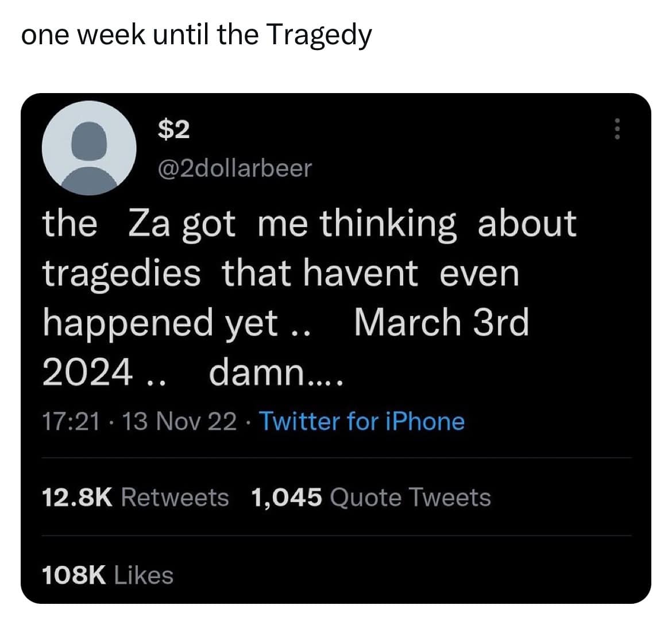Click the "13 Nov 22" date
672x632 pixels.
tap(179, 422)
